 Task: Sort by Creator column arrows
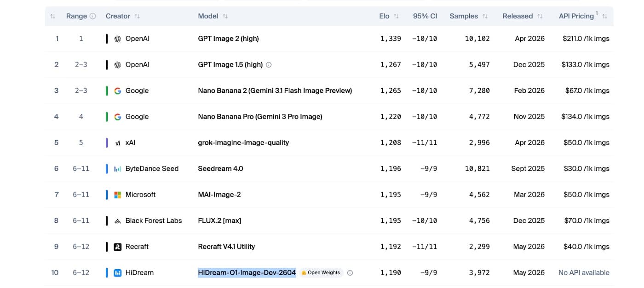137,16
